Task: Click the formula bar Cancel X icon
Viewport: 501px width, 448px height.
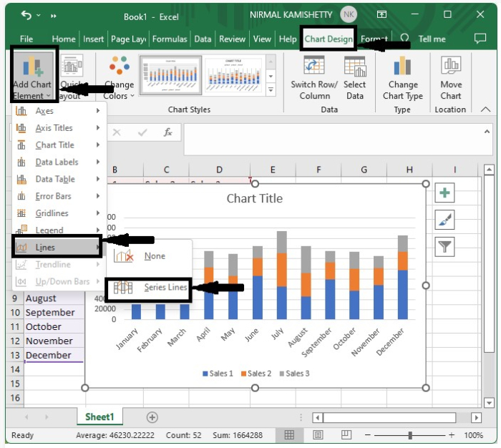Action: (x=117, y=132)
